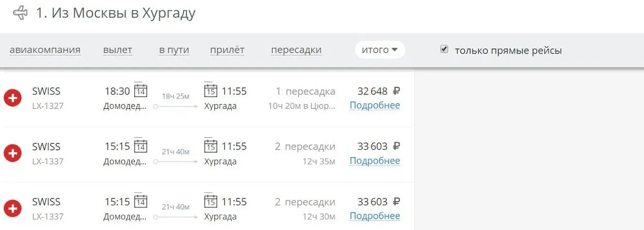Click the SWISS logo on the 12ч 35м layover flight
This screenshot has width=644, height=230.
click(13, 154)
